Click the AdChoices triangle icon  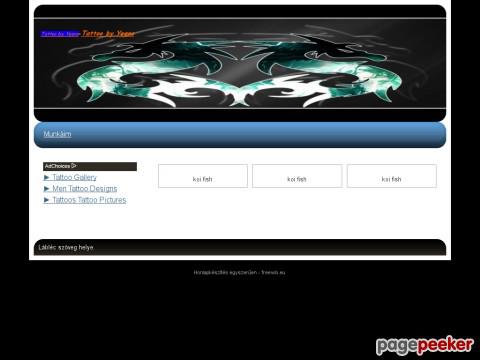point(74,166)
